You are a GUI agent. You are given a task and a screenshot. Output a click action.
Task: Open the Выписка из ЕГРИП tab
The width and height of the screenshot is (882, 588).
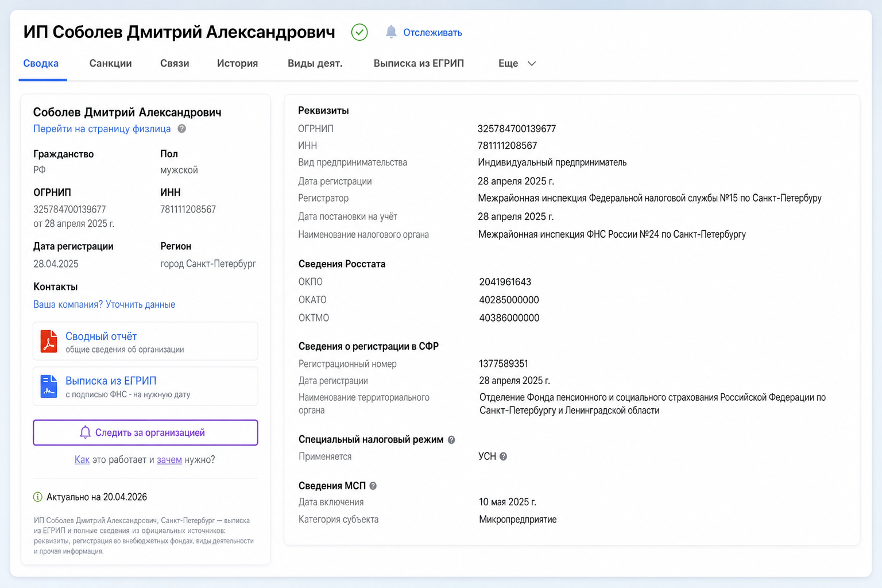point(419,63)
